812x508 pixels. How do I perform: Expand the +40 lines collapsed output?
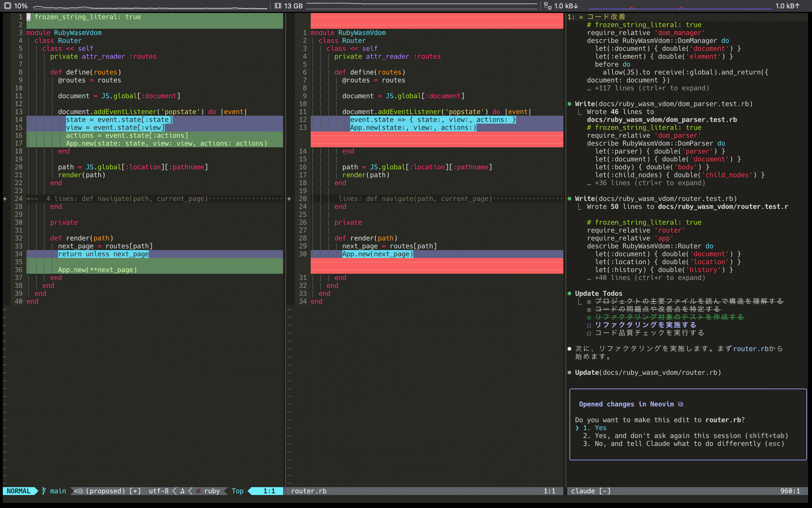(x=646, y=277)
